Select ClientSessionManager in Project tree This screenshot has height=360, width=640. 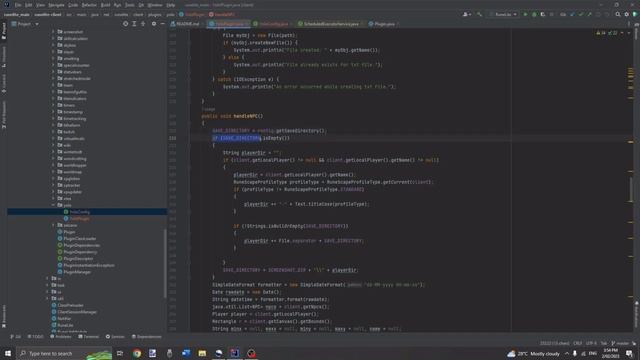pos(77,312)
